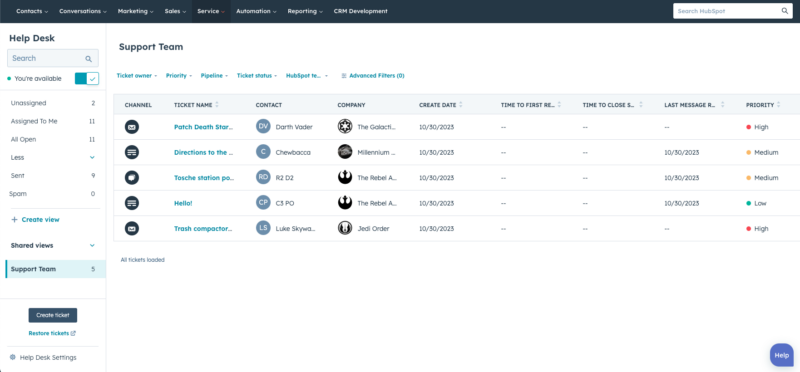Screen dimensions: 800x372
Task: Select the Spam view
Action: click(x=53, y=194)
